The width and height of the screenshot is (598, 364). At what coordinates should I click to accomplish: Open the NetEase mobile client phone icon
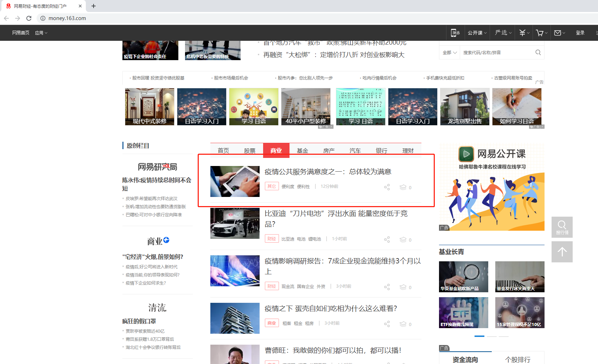pyautogui.click(x=456, y=33)
